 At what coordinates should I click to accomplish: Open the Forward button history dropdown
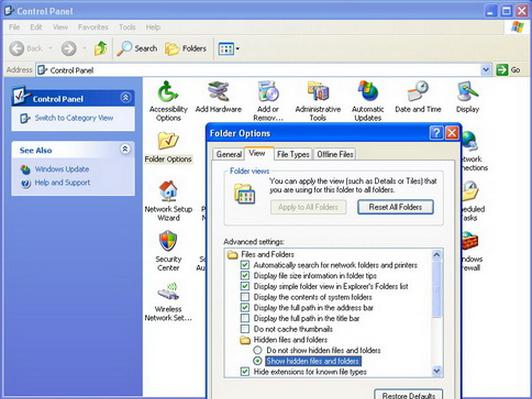point(84,49)
